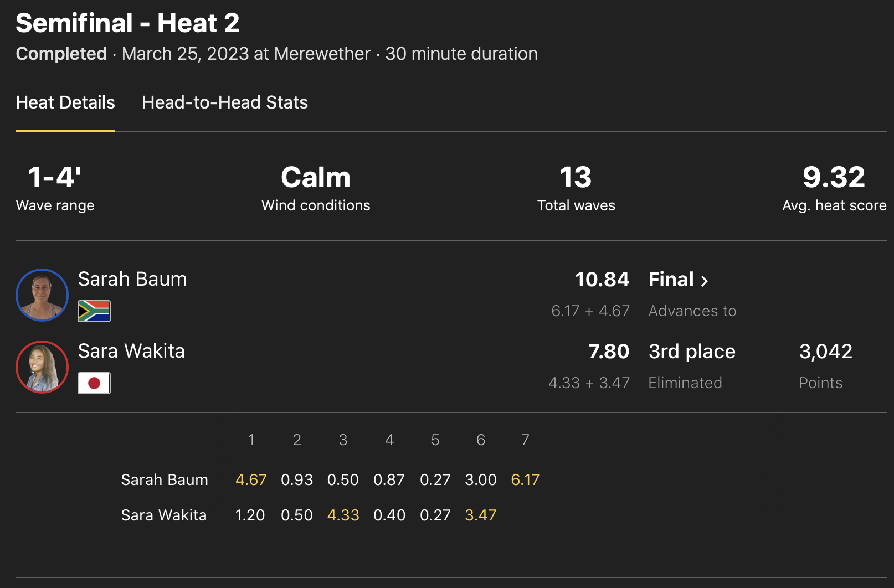Select Sarah Baum's 6.17 wave score
Viewport: 894px width, 588px height.
click(525, 479)
